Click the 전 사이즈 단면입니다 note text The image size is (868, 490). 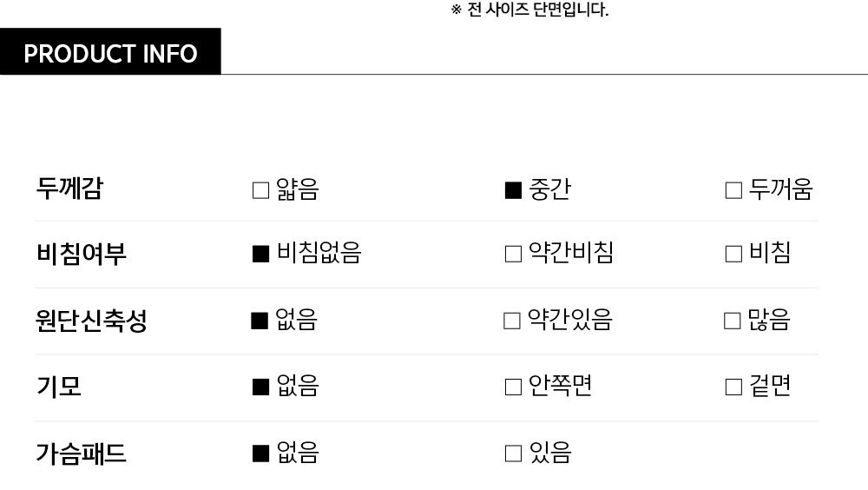coord(530,10)
